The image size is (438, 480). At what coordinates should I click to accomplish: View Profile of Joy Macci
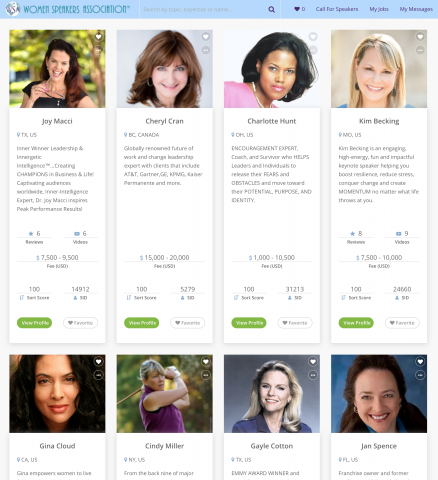click(34, 323)
